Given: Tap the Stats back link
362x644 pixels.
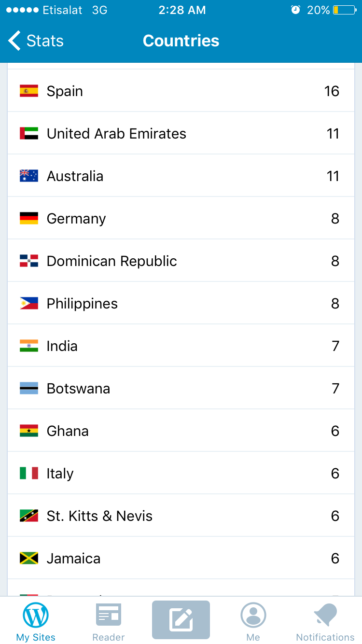Looking at the screenshot, I should coord(45,41).
